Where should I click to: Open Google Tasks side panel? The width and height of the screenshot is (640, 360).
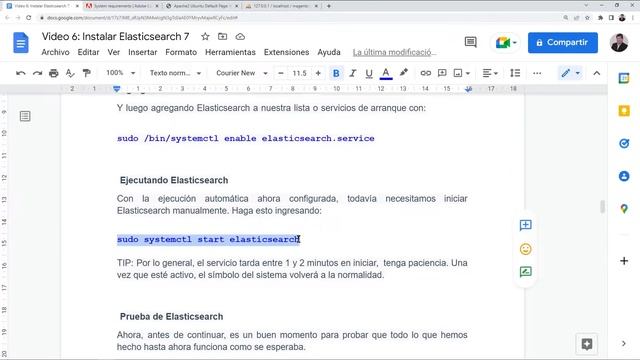coord(624,143)
